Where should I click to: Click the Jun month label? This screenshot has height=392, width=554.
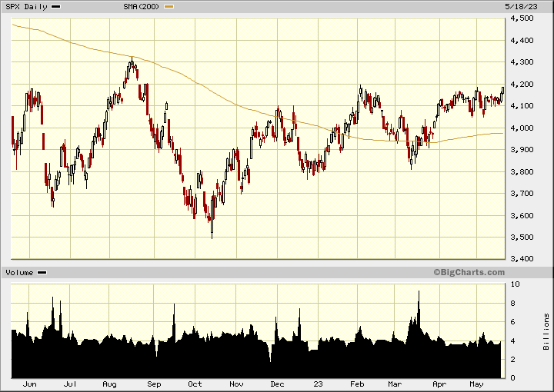[x=30, y=384]
